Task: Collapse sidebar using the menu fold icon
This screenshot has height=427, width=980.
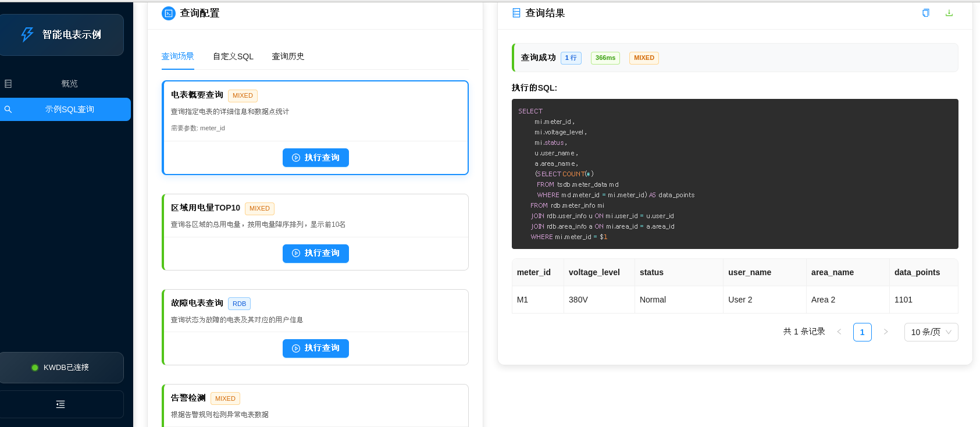Action: point(60,404)
